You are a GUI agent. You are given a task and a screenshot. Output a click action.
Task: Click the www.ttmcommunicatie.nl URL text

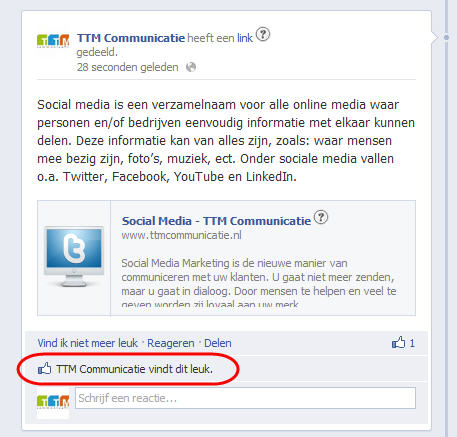point(181,235)
